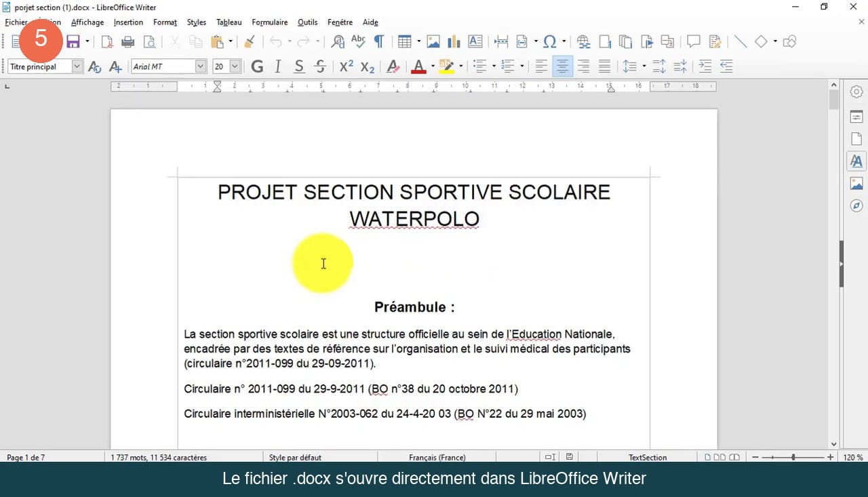Insert a page break
The image size is (868, 497).
(x=501, y=42)
